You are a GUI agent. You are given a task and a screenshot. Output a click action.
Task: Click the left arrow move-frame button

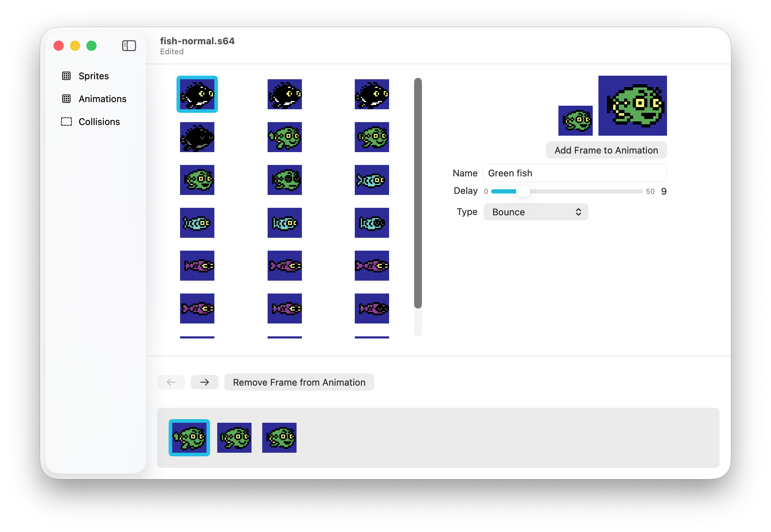tap(171, 382)
